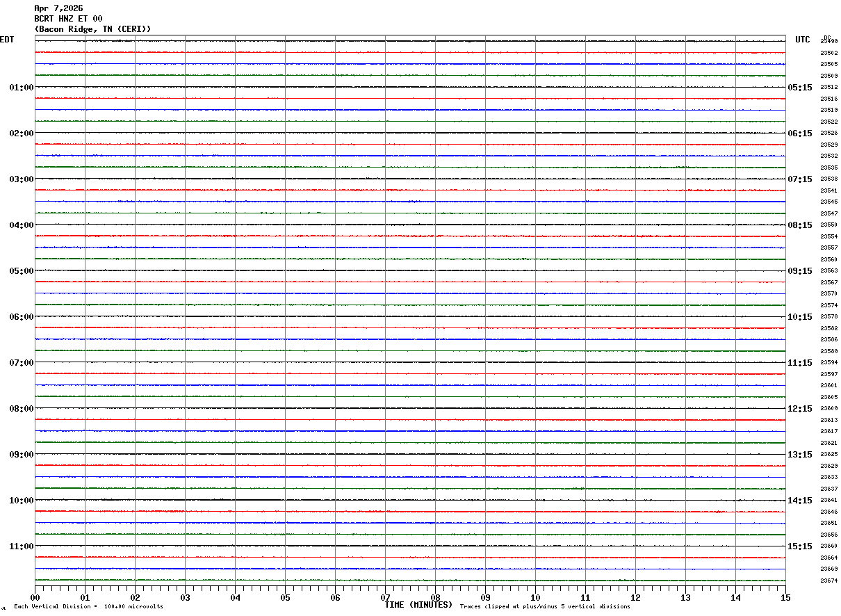Click the UTC time label "14:15"
The width and height of the screenshot is (841, 616).
pyautogui.click(x=800, y=501)
